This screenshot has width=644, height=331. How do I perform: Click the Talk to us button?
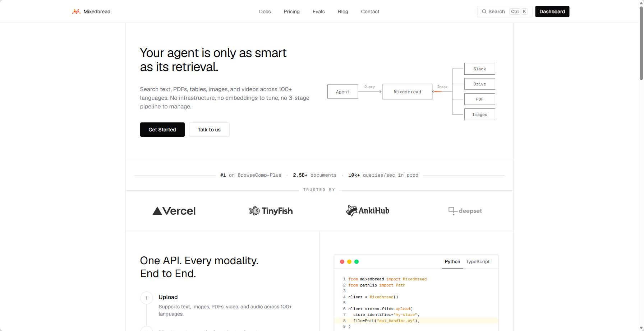209,130
